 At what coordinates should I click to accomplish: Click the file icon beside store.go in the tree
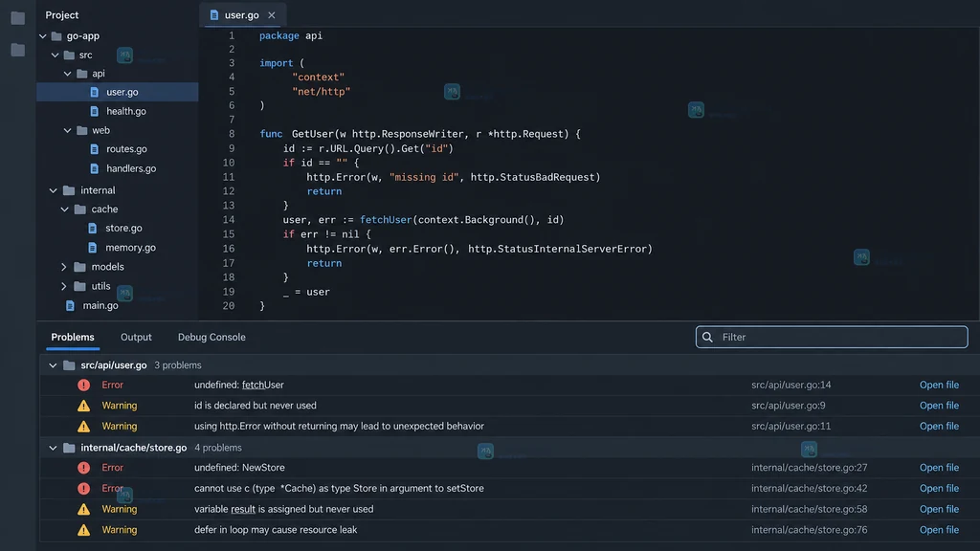pyautogui.click(x=93, y=228)
